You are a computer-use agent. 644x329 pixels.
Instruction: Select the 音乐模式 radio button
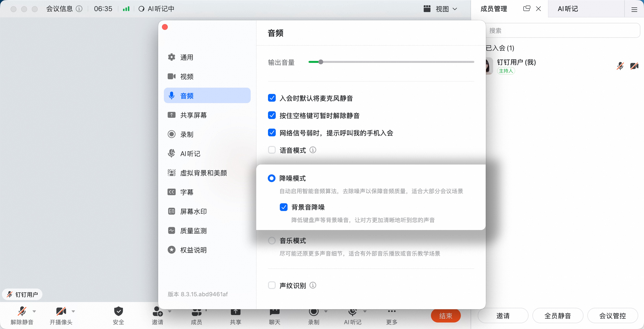pyautogui.click(x=272, y=241)
